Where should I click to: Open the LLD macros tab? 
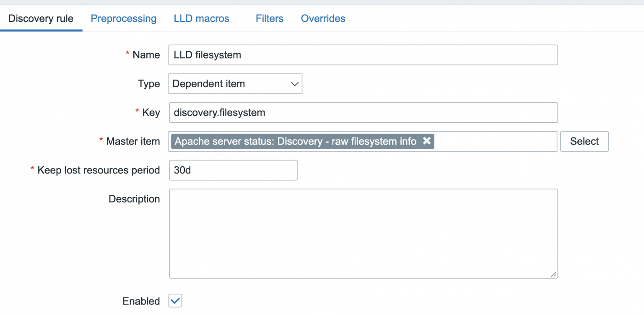(201, 18)
